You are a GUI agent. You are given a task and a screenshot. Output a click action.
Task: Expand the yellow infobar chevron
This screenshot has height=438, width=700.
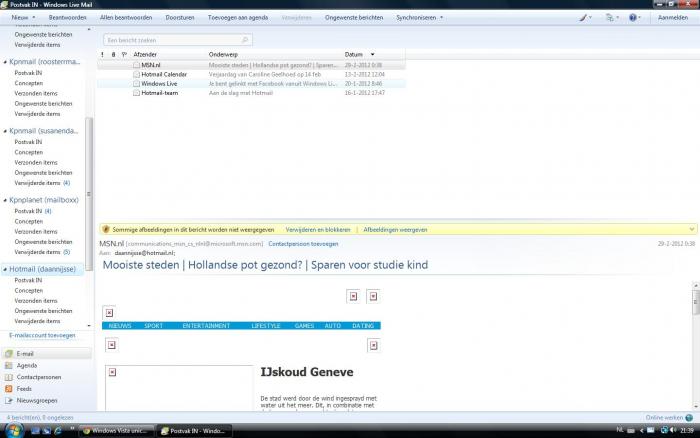(x=692, y=229)
